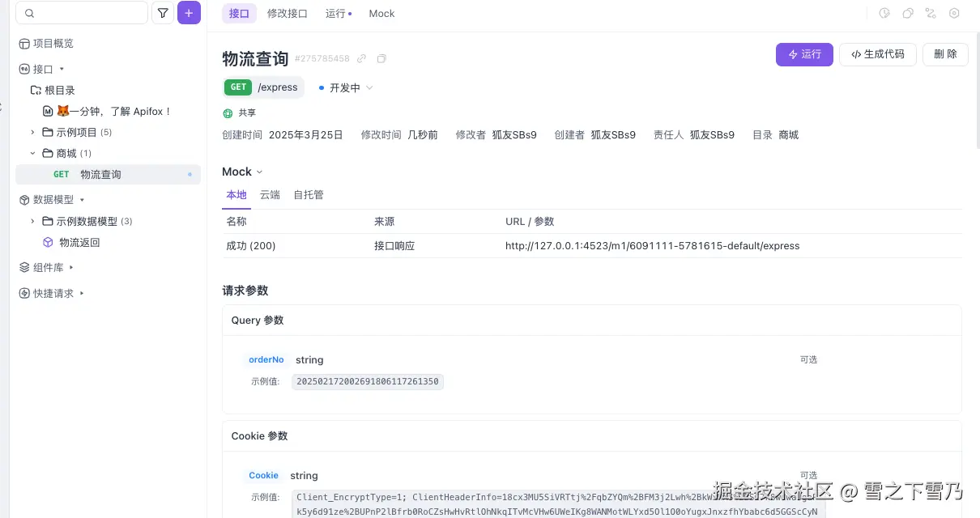Collapse the Mock section chevron
This screenshot has width=980, height=518.
[259, 172]
